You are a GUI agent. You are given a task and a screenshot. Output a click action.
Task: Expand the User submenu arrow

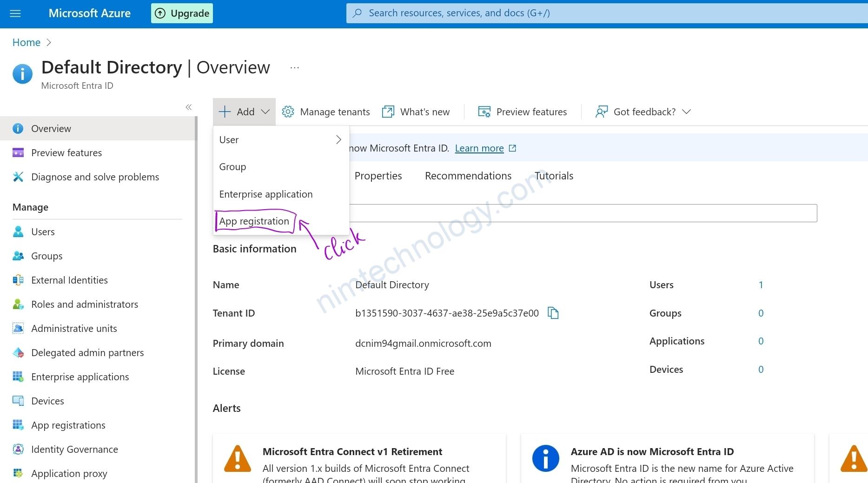[x=338, y=139]
